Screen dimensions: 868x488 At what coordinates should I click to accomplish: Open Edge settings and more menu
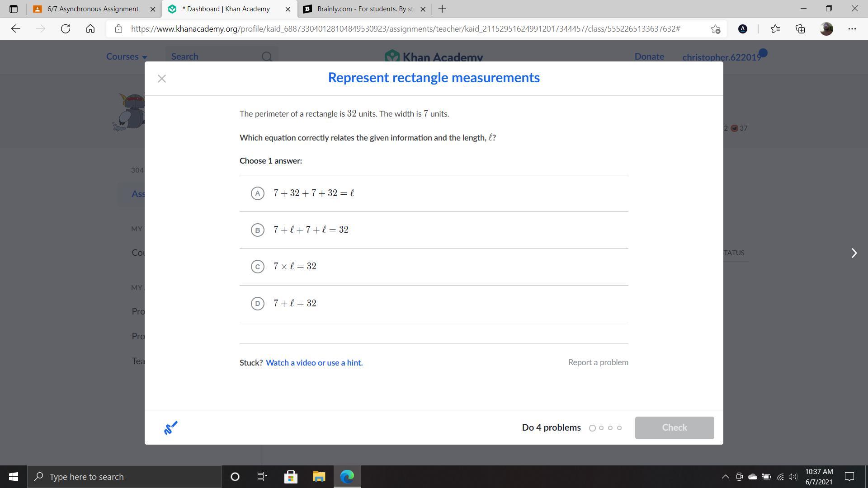coord(852,29)
